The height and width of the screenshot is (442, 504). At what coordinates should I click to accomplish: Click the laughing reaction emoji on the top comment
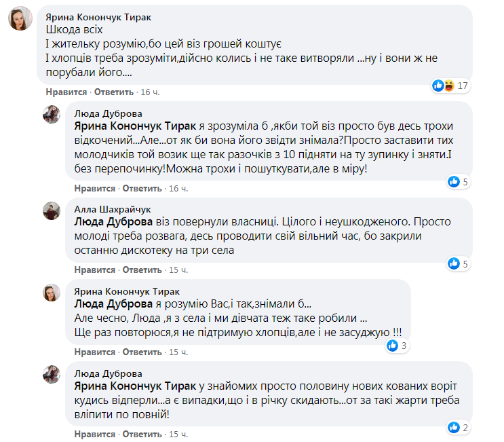[448, 86]
